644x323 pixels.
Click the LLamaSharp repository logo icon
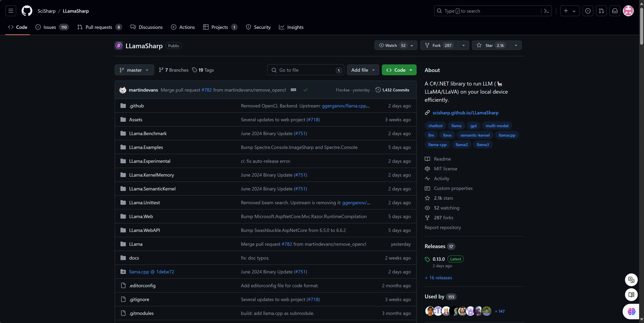119,46
